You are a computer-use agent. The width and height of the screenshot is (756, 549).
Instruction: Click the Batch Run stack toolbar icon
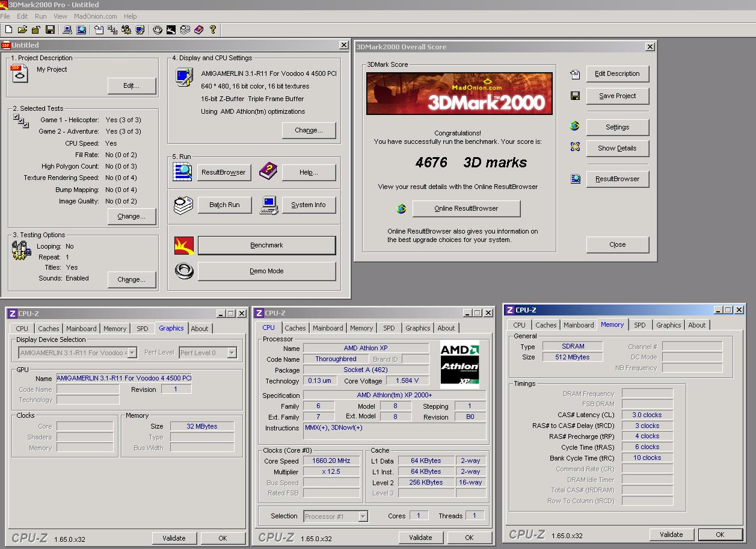(x=185, y=29)
